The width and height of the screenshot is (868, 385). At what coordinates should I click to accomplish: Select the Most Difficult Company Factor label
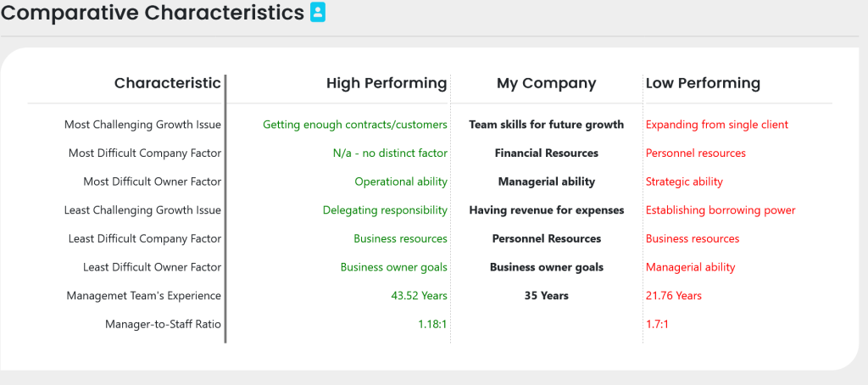144,153
